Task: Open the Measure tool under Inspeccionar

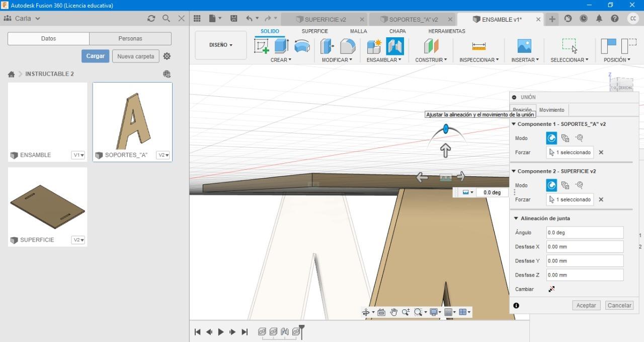Action: pyautogui.click(x=478, y=46)
